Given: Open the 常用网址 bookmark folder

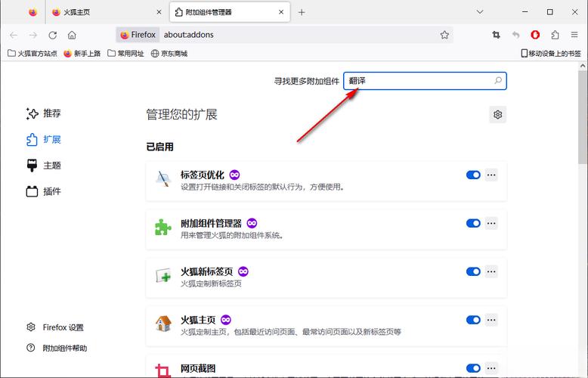Looking at the screenshot, I should 125,54.
